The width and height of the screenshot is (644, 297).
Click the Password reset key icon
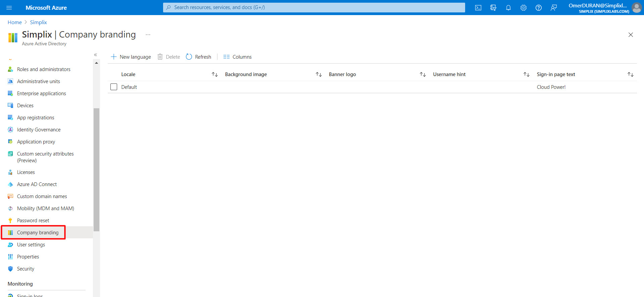pyautogui.click(x=10, y=221)
